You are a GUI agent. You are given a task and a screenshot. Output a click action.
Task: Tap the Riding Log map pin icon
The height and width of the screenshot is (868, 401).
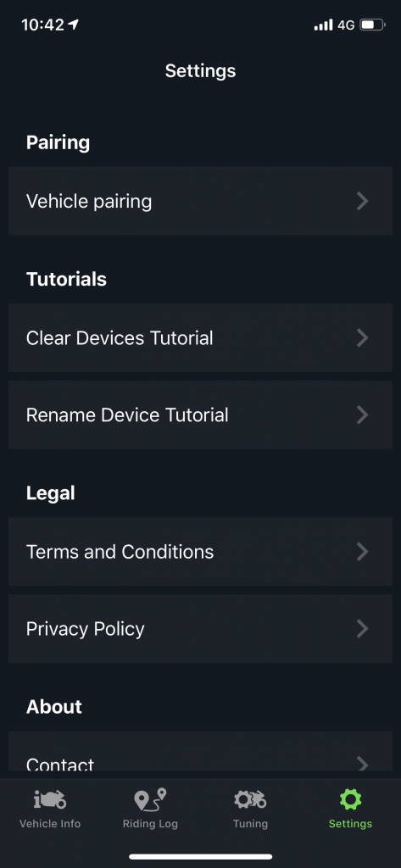[x=150, y=799]
